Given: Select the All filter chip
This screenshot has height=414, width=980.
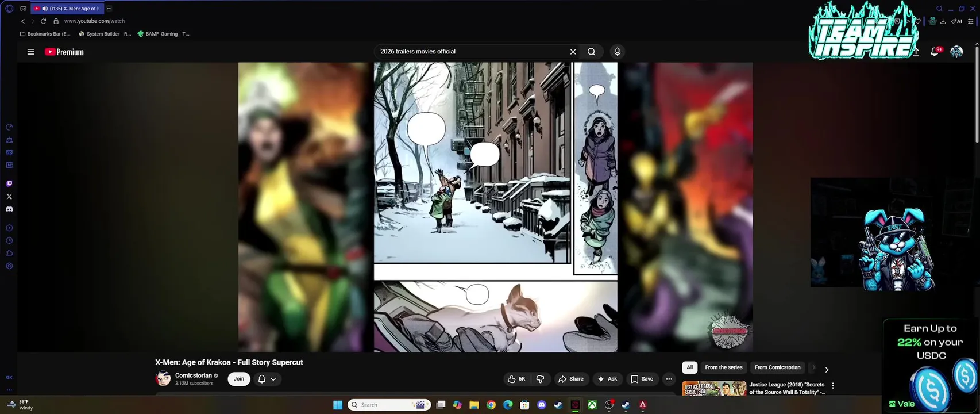Looking at the screenshot, I should pos(689,367).
